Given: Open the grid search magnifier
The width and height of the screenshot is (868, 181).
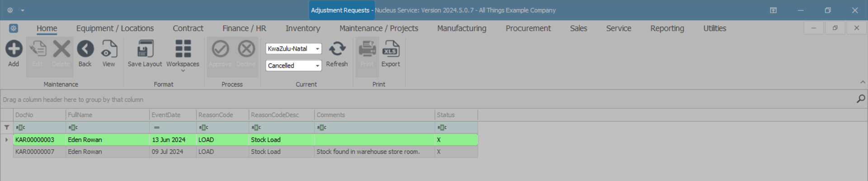Looking at the screenshot, I should [x=860, y=99].
